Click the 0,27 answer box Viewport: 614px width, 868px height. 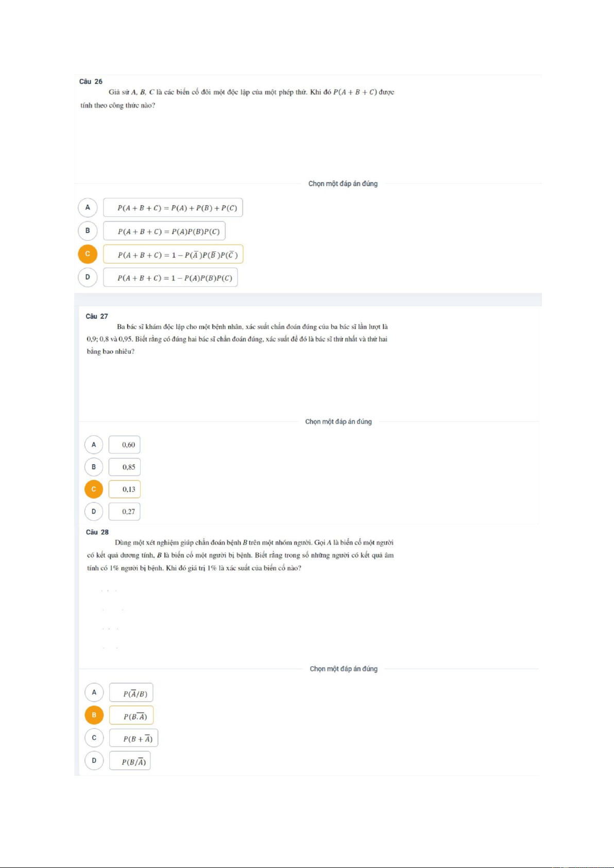[125, 512]
